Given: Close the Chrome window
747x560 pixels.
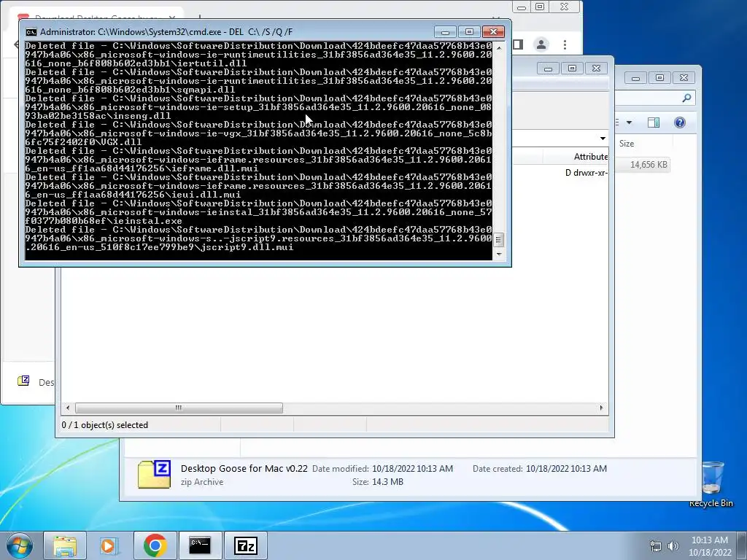Looking at the screenshot, I should 565,7.
